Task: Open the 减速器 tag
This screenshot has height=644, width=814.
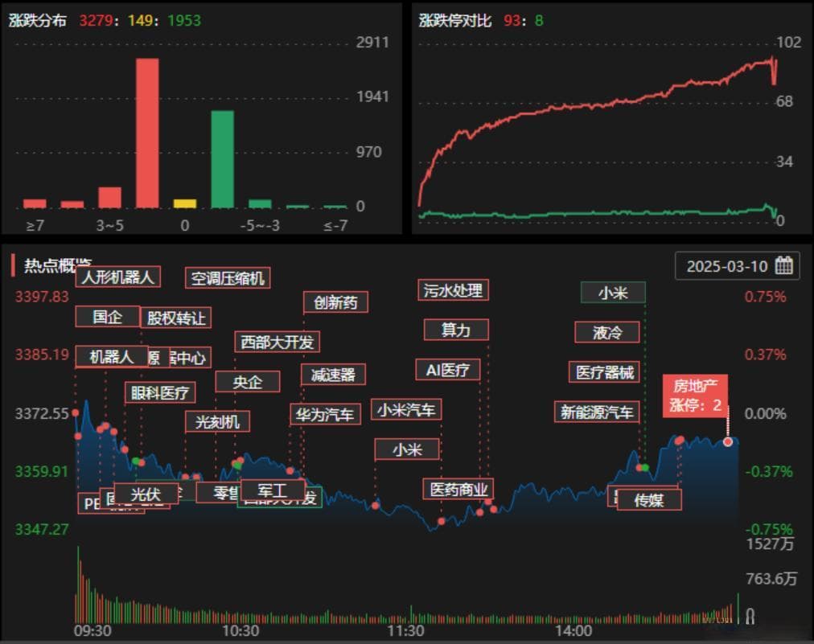Action: point(333,374)
